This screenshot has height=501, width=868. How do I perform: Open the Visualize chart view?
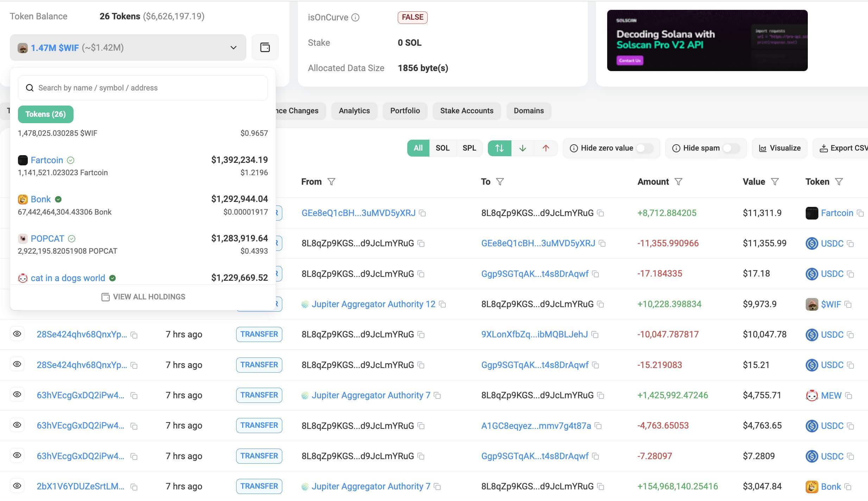(x=780, y=148)
